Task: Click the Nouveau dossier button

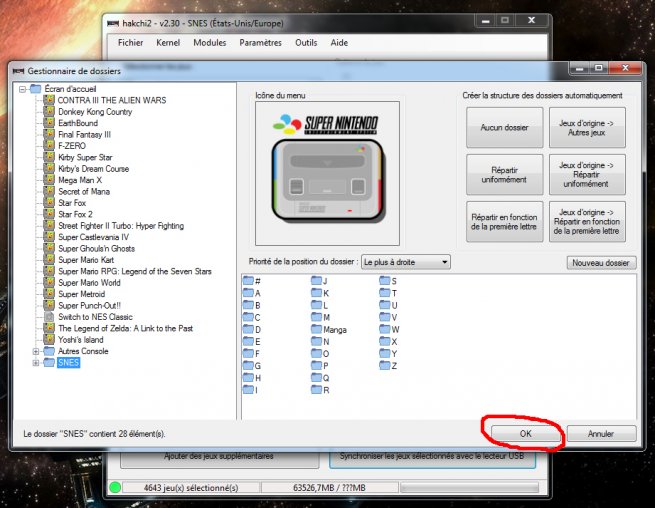Action: click(601, 263)
